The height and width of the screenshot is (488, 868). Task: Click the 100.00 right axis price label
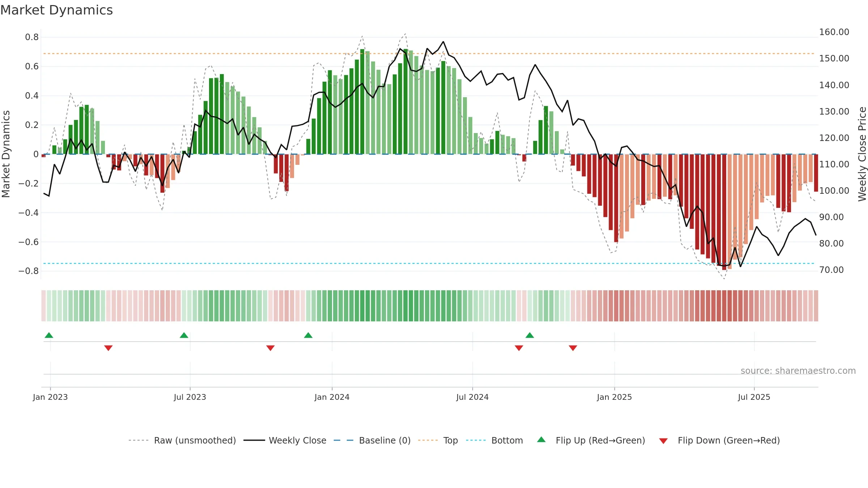834,191
